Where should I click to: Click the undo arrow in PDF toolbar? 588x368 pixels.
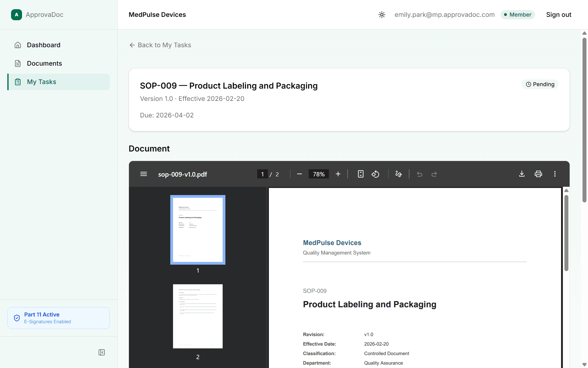(420, 174)
